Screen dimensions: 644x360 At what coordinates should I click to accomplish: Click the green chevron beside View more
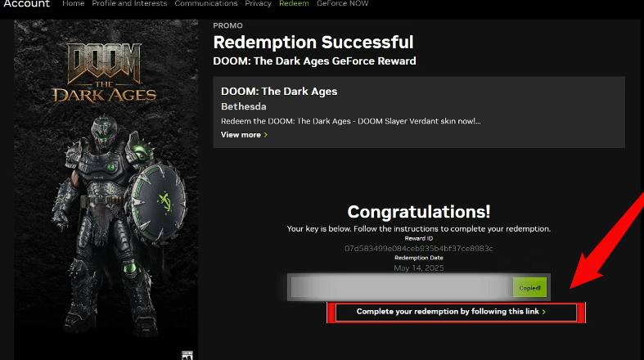coord(266,135)
